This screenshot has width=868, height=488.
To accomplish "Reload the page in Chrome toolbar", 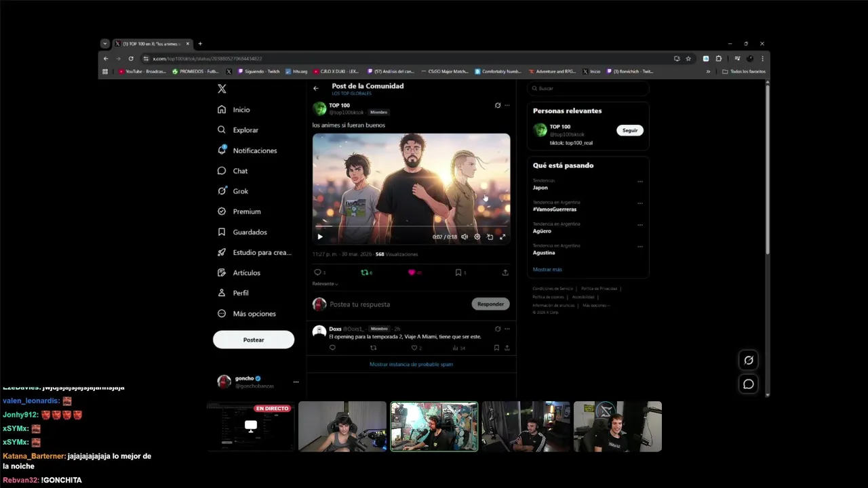I will tap(131, 58).
